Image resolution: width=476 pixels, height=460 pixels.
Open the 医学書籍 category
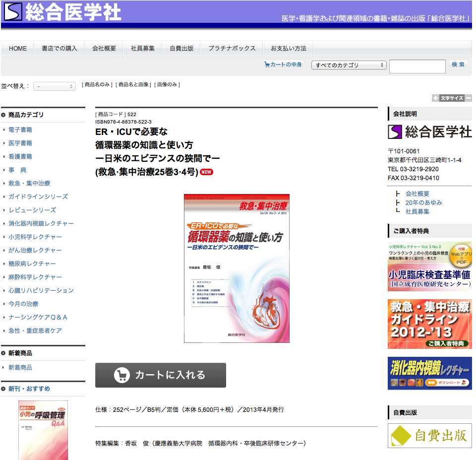[x=20, y=143]
